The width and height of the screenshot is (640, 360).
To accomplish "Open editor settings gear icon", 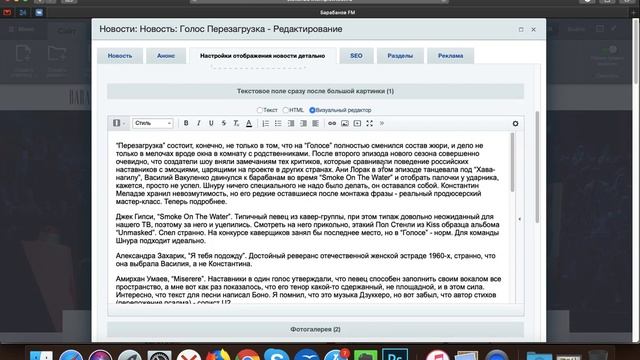I will click(516, 123).
